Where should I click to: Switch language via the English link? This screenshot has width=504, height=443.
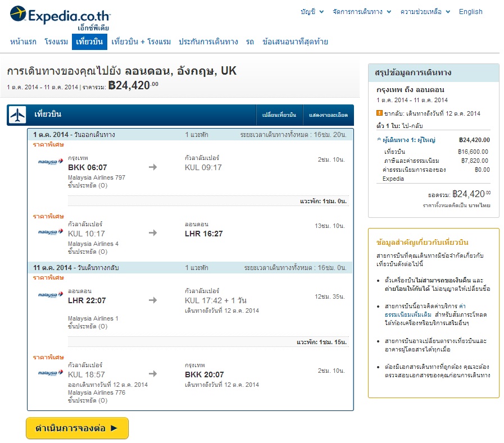470,12
